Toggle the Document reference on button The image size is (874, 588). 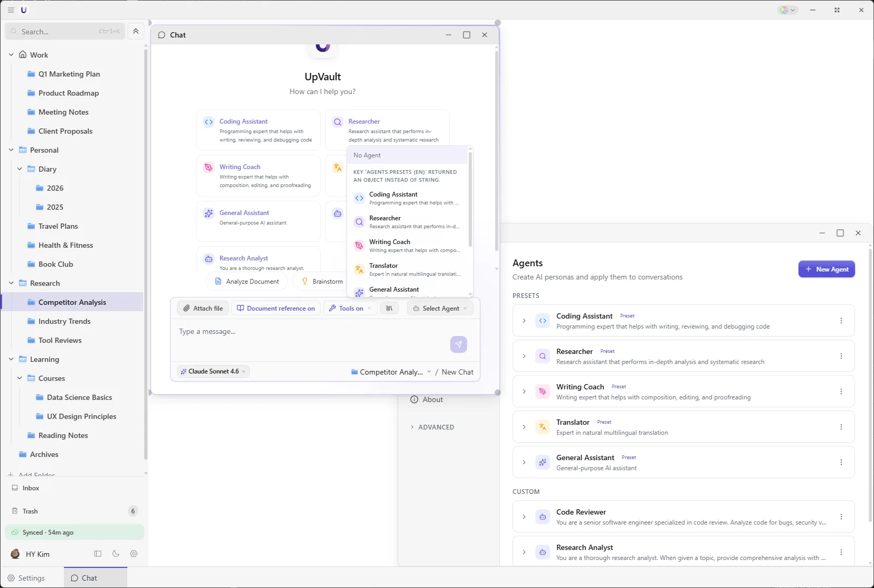click(276, 309)
